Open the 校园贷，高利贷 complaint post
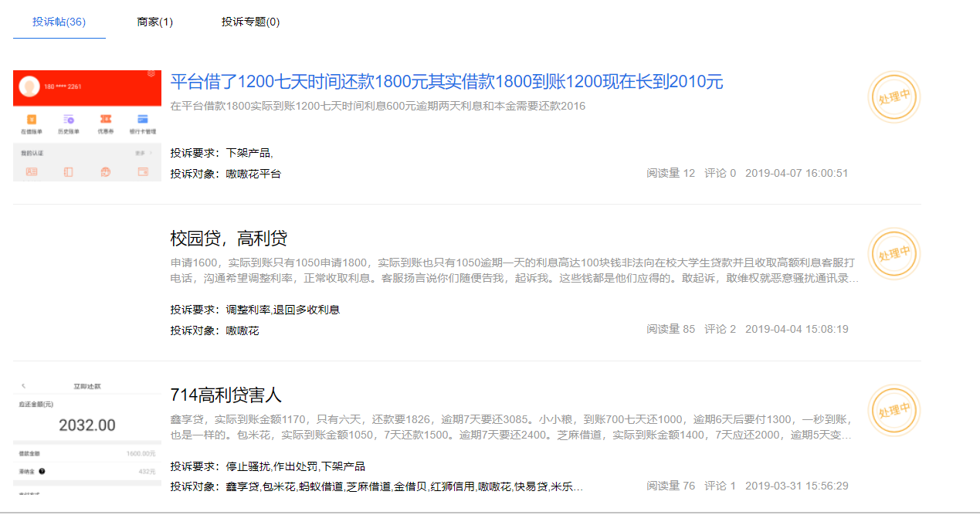This screenshot has width=980, height=515. tap(229, 238)
